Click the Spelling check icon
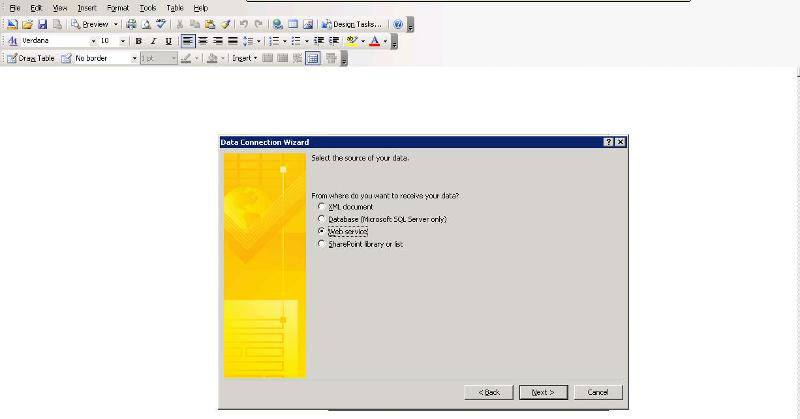The height and width of the screenshot is (419, 800). (161, 24)
